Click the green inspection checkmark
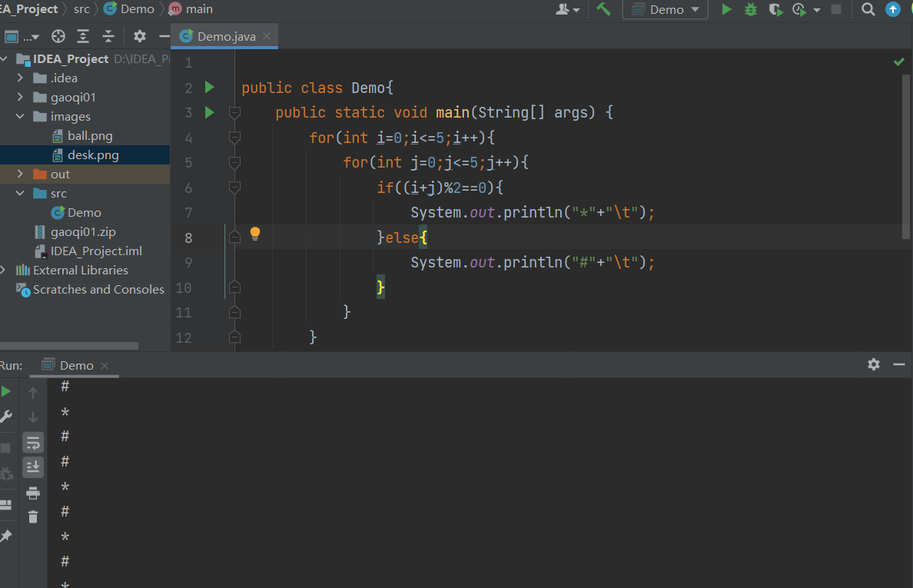Viewport: 913px width, 588px height. (898, 61)
